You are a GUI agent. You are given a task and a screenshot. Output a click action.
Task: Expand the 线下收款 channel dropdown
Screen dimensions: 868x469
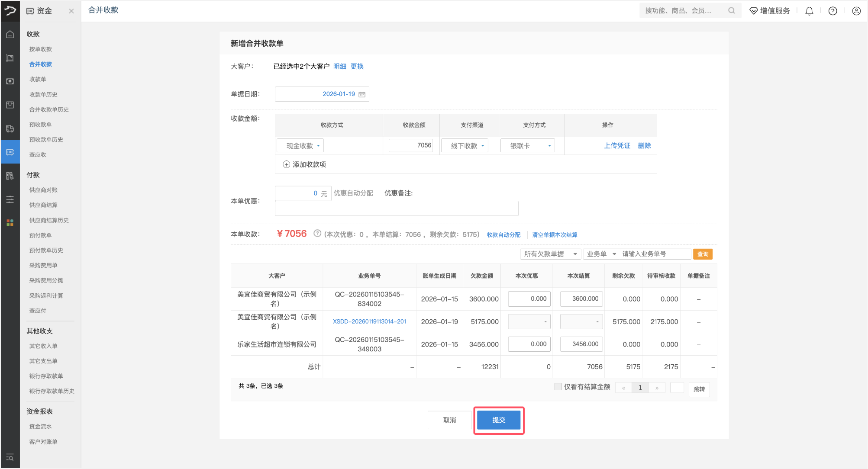[465, 146]
